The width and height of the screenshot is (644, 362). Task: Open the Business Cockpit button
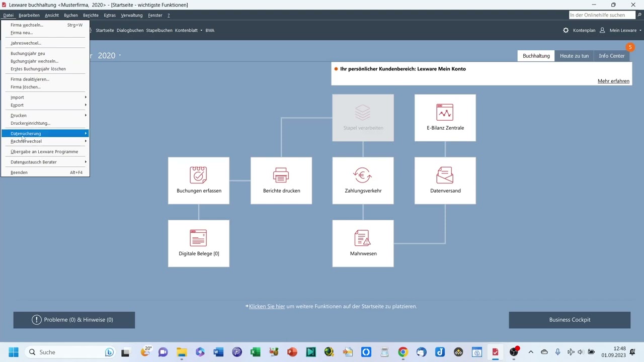(570, 320)
